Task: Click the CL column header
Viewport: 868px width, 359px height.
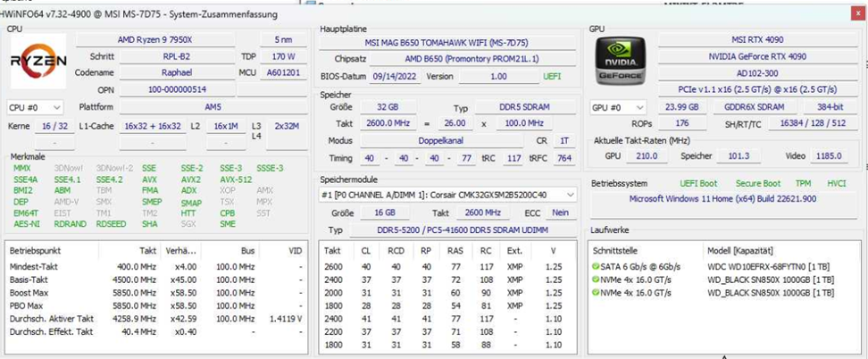Action: click(366, 251)
